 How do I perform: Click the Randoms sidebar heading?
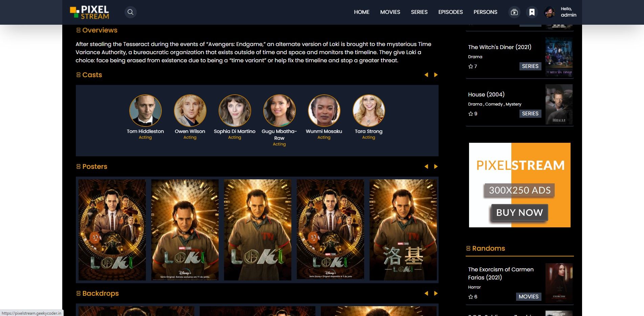point(486,248)
